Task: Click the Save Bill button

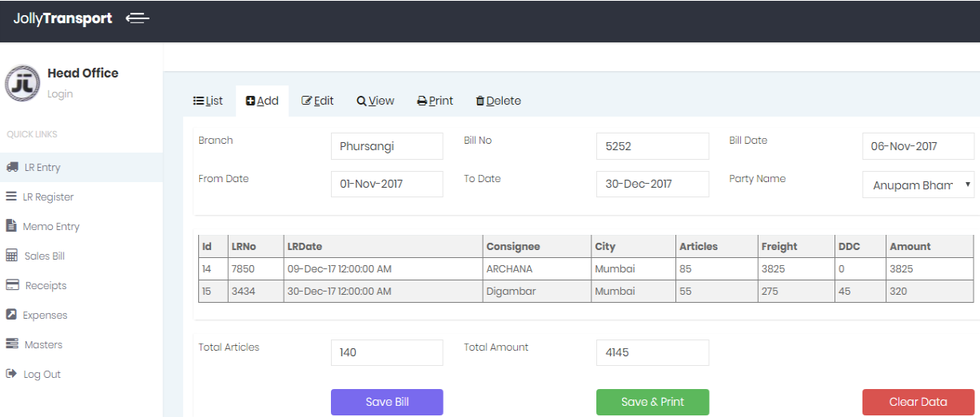Action: coord(387,402)
